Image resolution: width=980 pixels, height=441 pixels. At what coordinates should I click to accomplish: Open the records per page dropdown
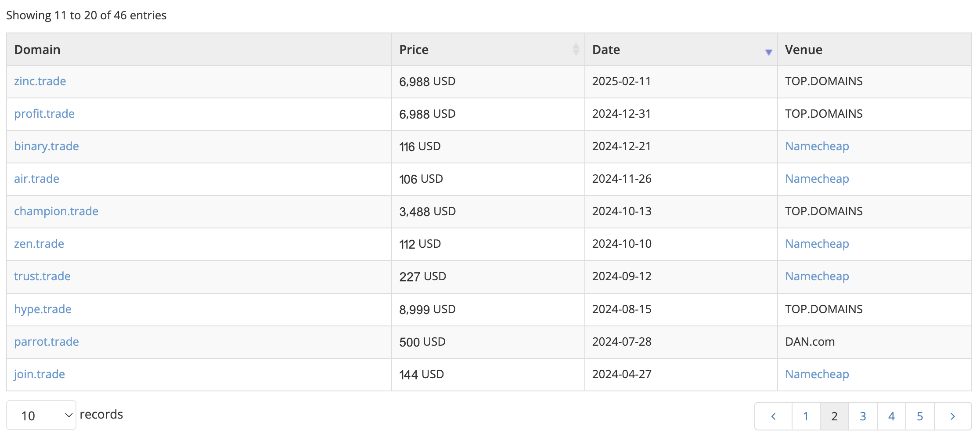[x=41, y=416]
